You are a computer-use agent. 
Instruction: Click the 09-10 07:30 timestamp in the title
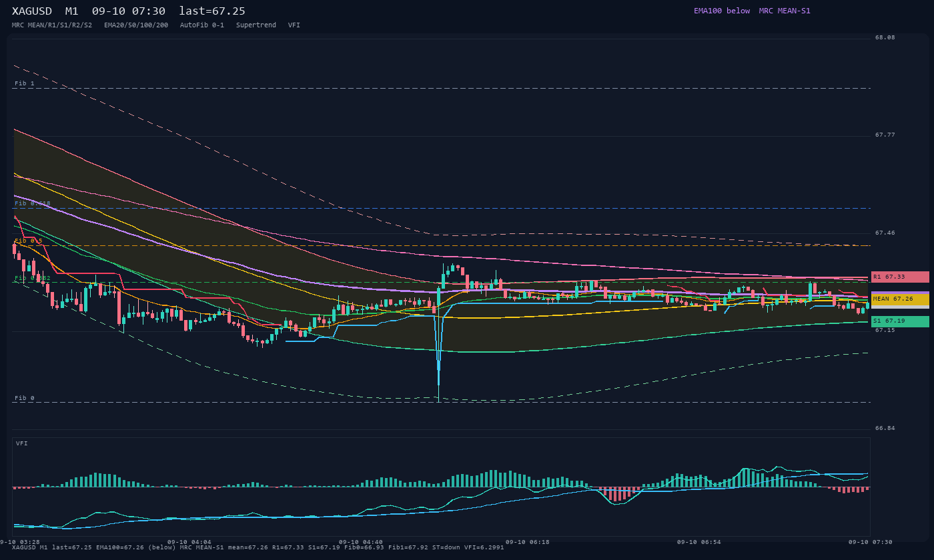(x=129, y=11)
